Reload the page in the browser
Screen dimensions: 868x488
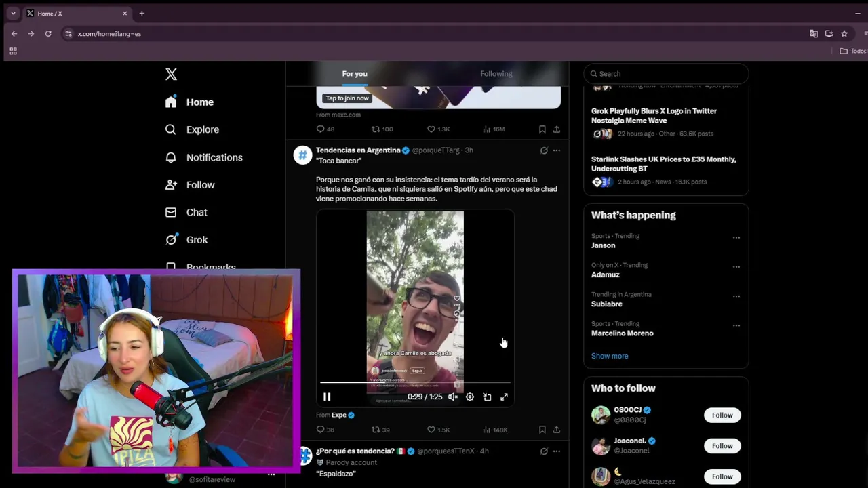48,33
